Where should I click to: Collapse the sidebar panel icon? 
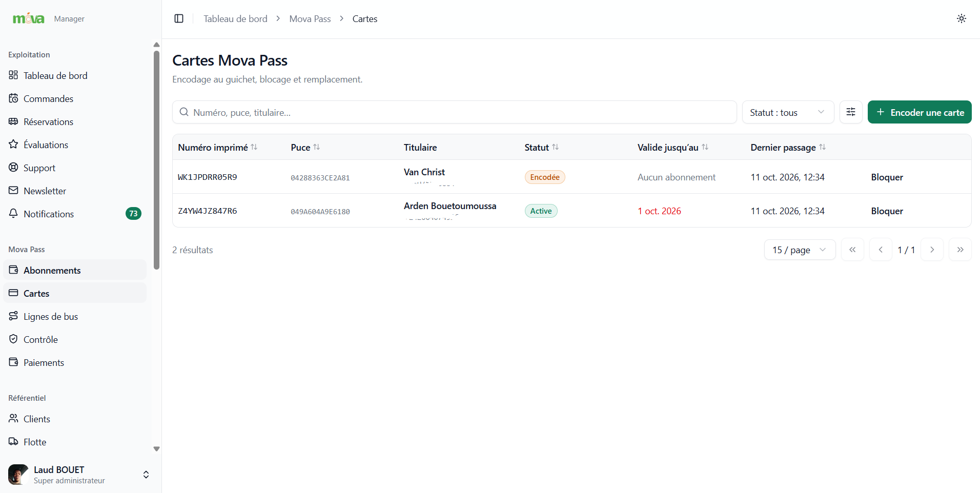tap(179, 18)
